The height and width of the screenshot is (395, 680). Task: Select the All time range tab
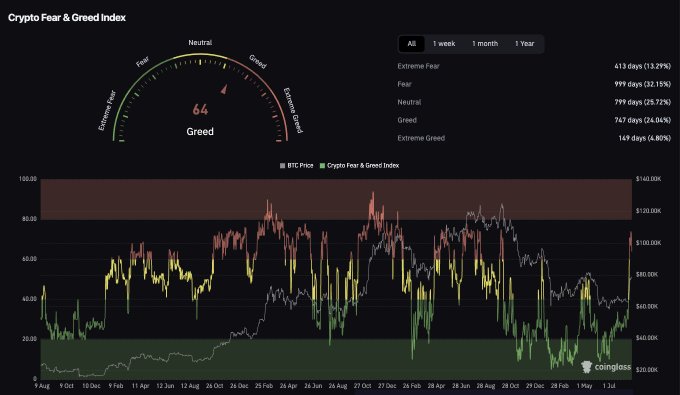click(412, 44)
